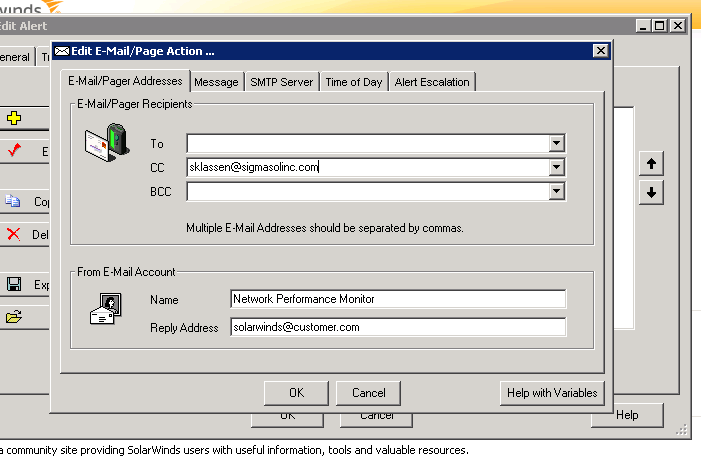Switch to the Message tab
Image resolution: width=701 pixels, height=456 pixels.
216,82
